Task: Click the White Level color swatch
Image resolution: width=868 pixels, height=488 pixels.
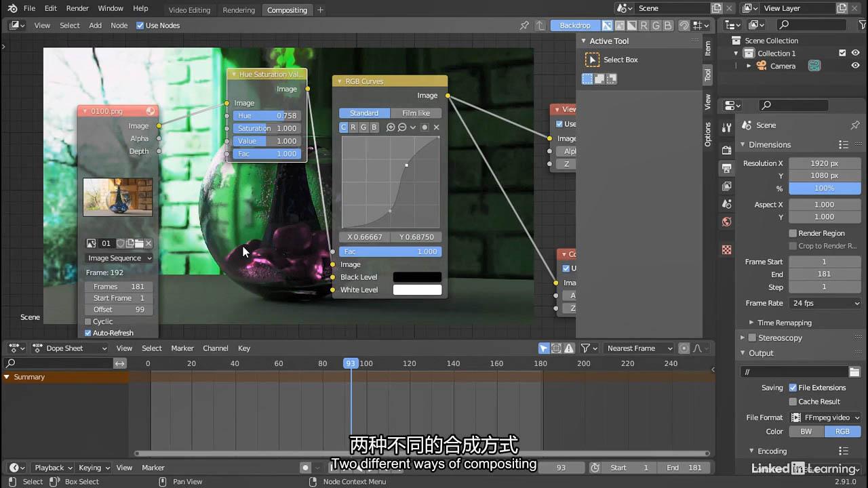Action: pos(417,290)
